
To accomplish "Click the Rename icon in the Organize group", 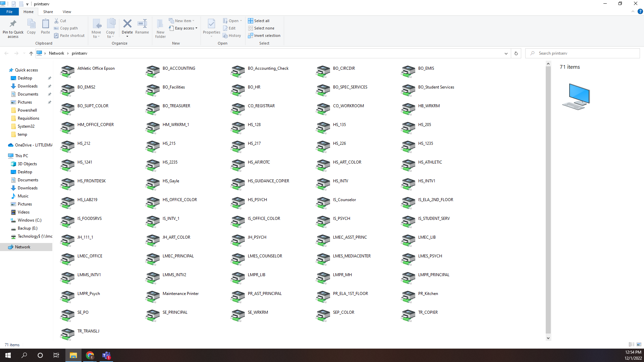I will (x=142, y=24).
